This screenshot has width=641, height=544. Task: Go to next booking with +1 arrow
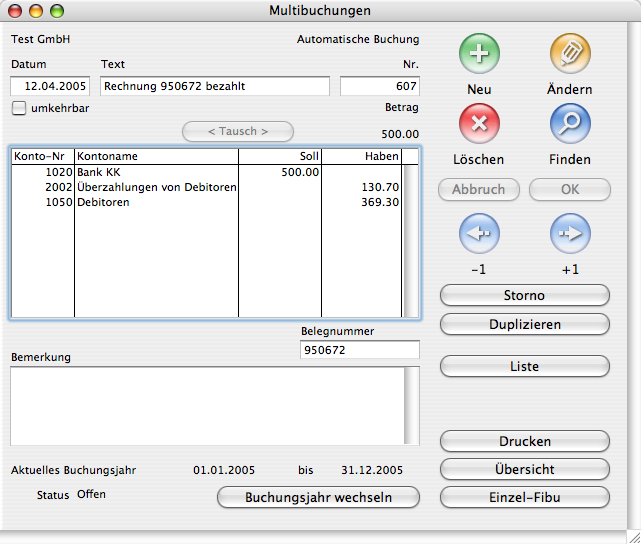tap(570, 235)
